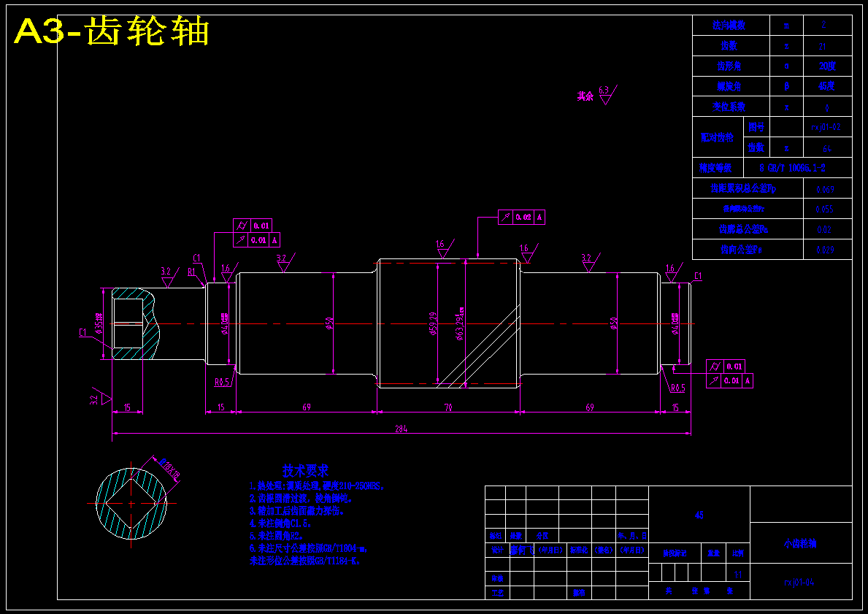Select the '标记' title block cell
Screen dimensions: 868x614
coord(495,536)
